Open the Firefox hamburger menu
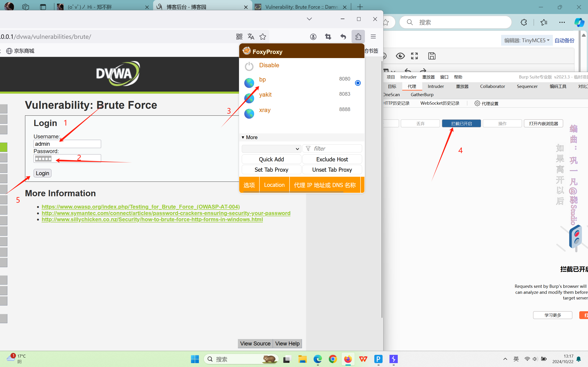This screenshot has width=588, height=367. coord(373,37)
